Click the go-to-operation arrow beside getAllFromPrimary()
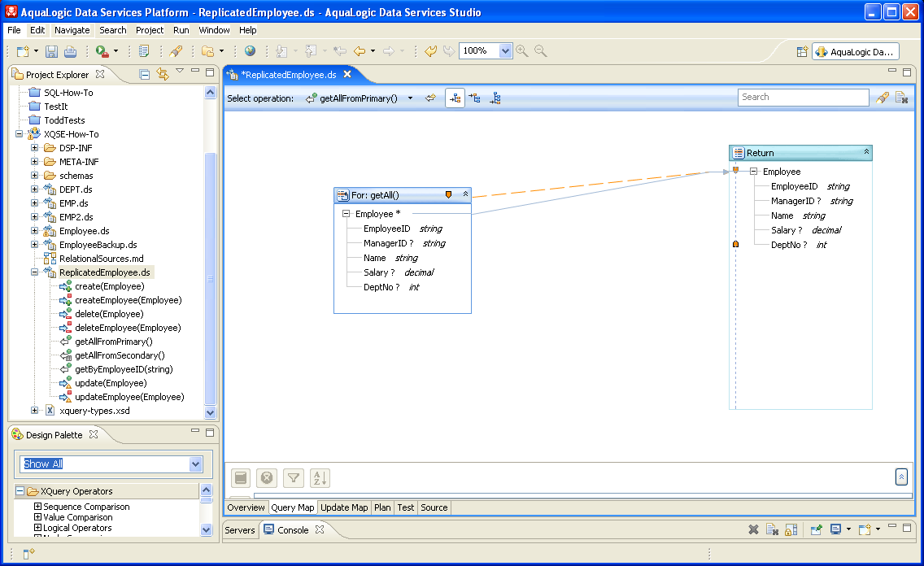 (431, 98)
